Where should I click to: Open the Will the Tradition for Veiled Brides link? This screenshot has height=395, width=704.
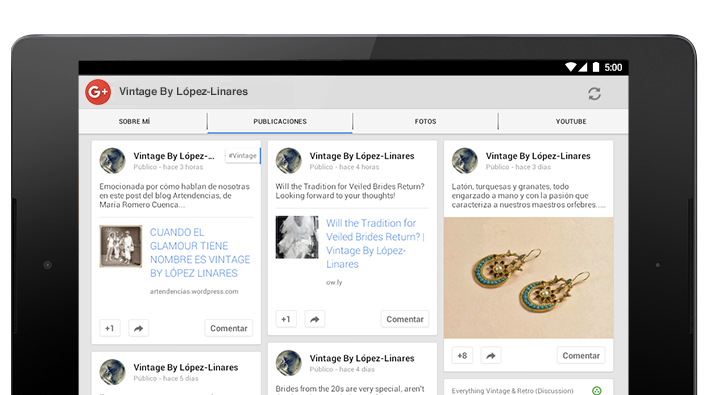[375, 243]
